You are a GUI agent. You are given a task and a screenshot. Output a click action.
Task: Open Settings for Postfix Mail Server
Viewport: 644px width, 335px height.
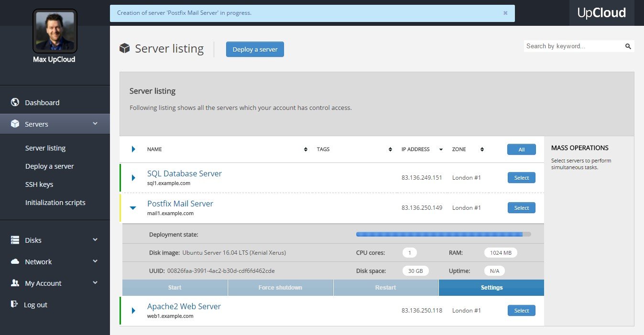point(491,288)
